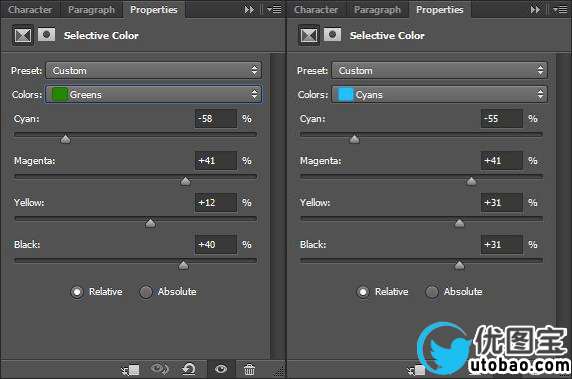Image resolution: width=572 pixels, height=379 pixels.
Task: Click Yellow slider handle in Cyans panel
Action: (459, 223)
